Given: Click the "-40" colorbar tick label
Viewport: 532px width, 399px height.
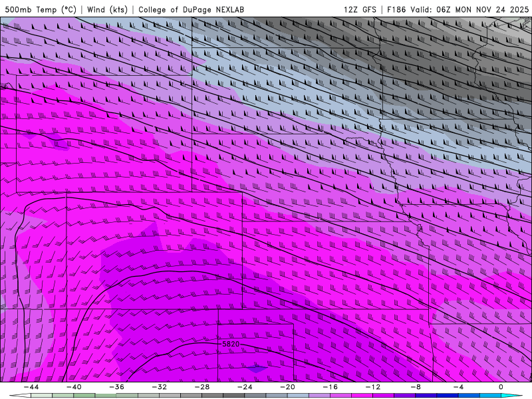Looking at the screenshot, I should click(x=74, y=387).
